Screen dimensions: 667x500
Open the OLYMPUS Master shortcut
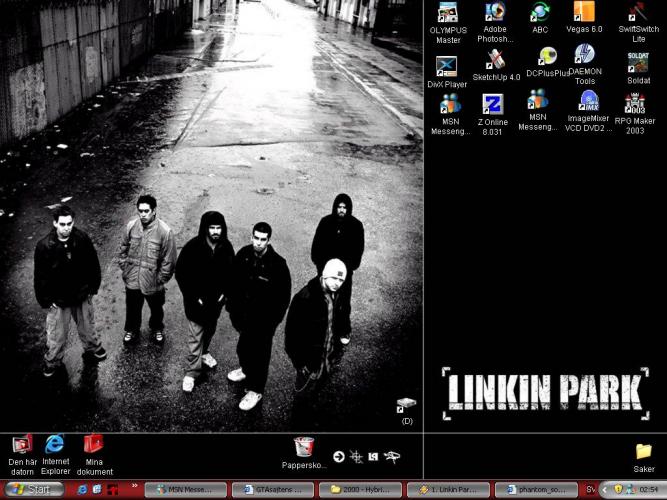point(448,13)
